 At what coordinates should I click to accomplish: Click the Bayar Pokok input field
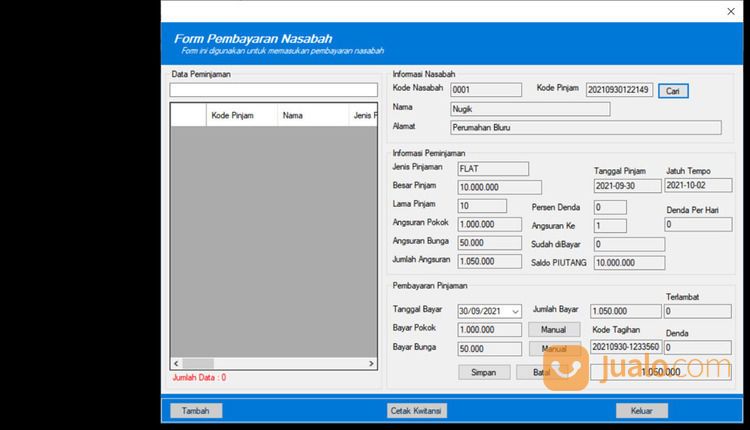click(489, 330)
